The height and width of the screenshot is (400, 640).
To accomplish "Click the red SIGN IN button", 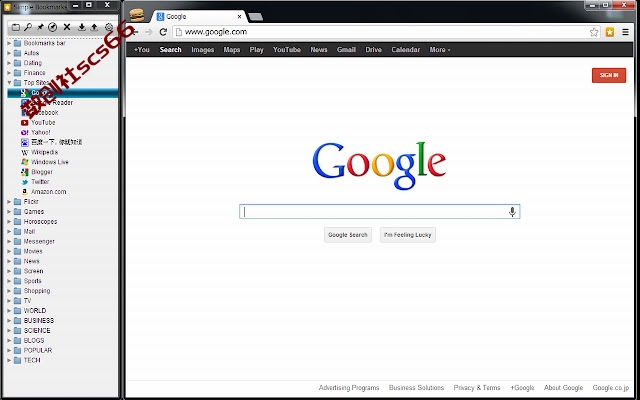I will 609,75.
